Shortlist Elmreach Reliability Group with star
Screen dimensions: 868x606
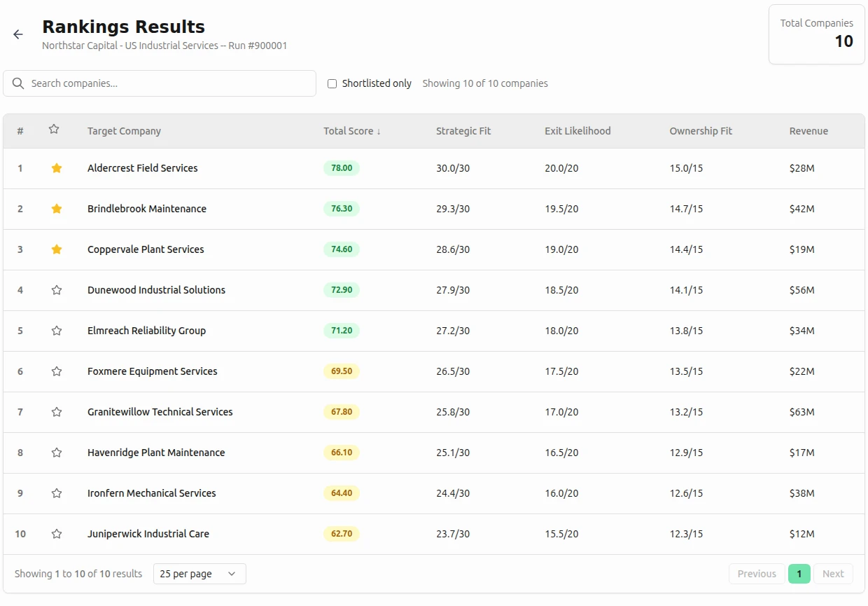(x=57, y=331)
